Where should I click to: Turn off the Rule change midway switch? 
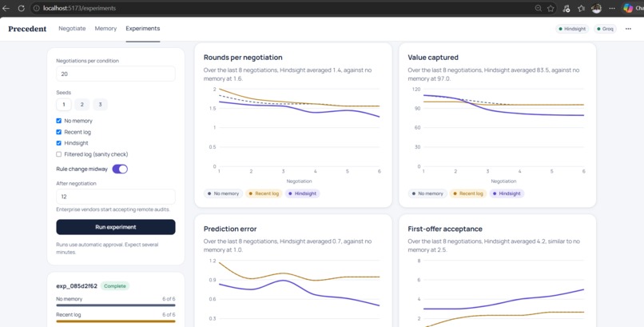click(x=120, y=169)
